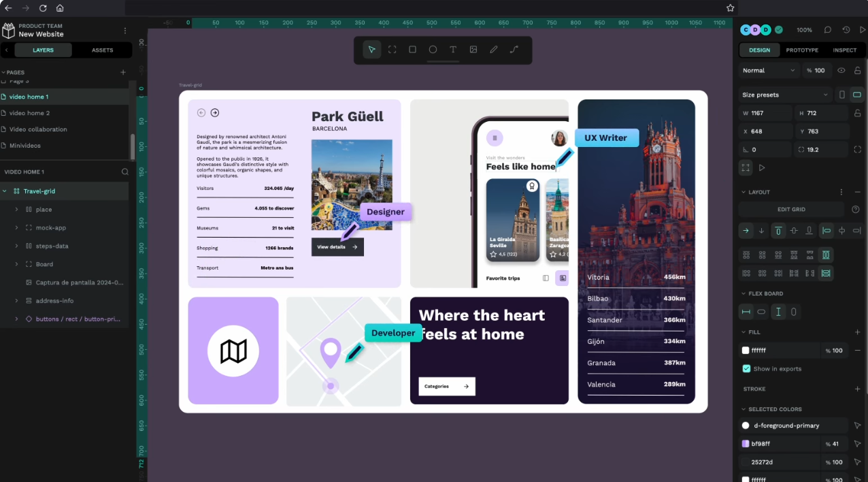
Task: Switch to the Prototype tab
Action: (802, 50)
